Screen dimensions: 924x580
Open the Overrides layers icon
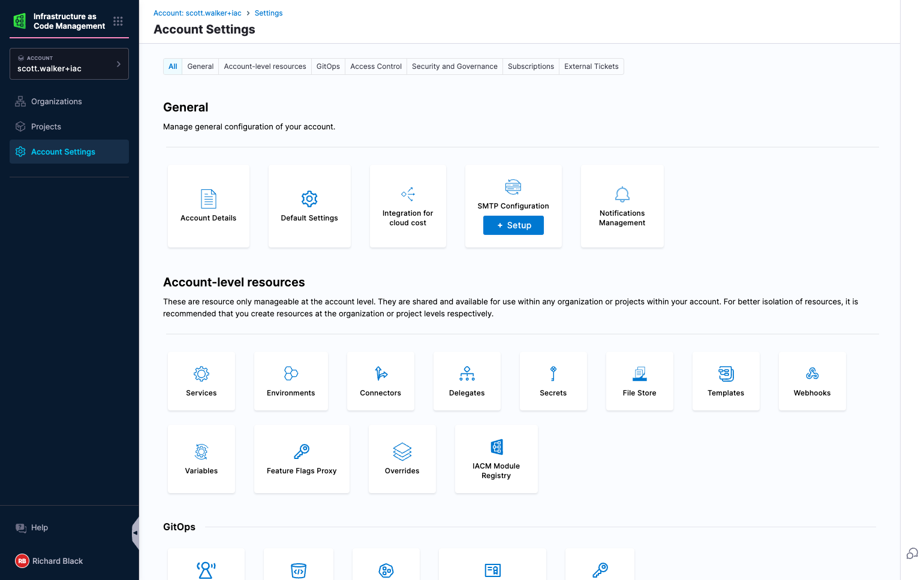402,452
